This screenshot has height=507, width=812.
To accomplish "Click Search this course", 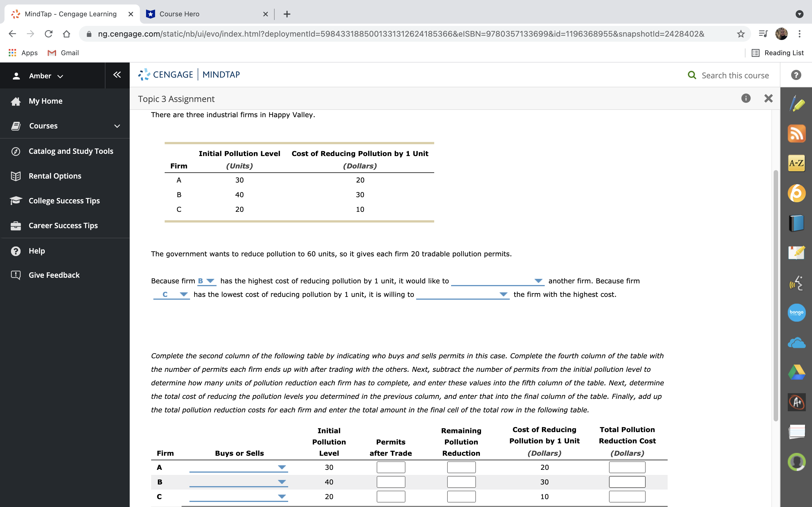I will (x=735, y=75).
